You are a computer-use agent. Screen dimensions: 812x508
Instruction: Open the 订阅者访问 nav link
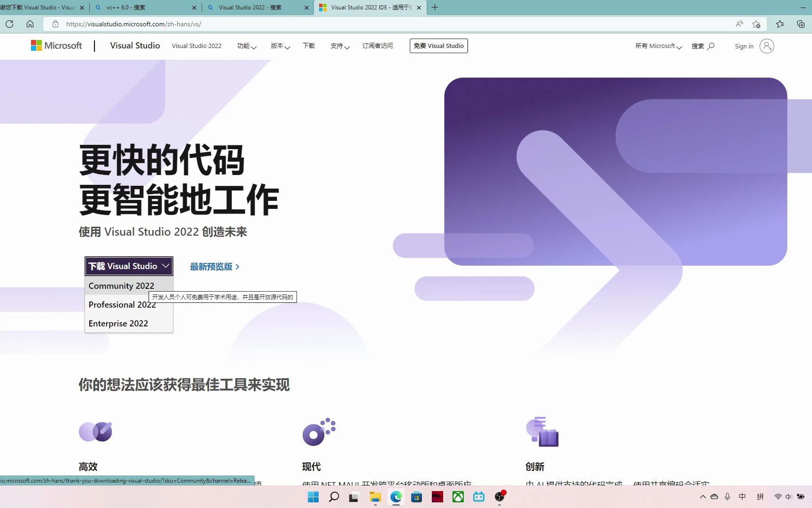click(377, 46)
